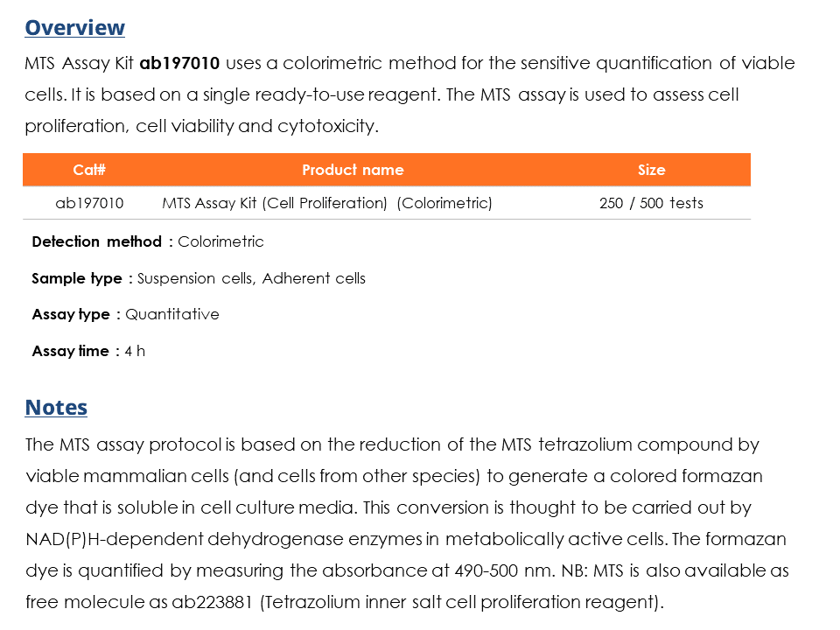This screenshot has width=840, height=630.
Task: Click the Assay type label
Action: point(71,314)
